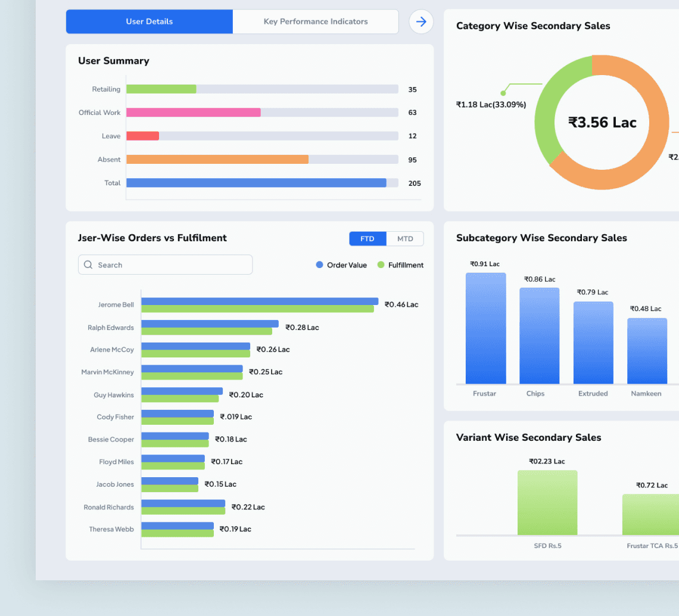Click into the Search input field

(x=165, y=265)
